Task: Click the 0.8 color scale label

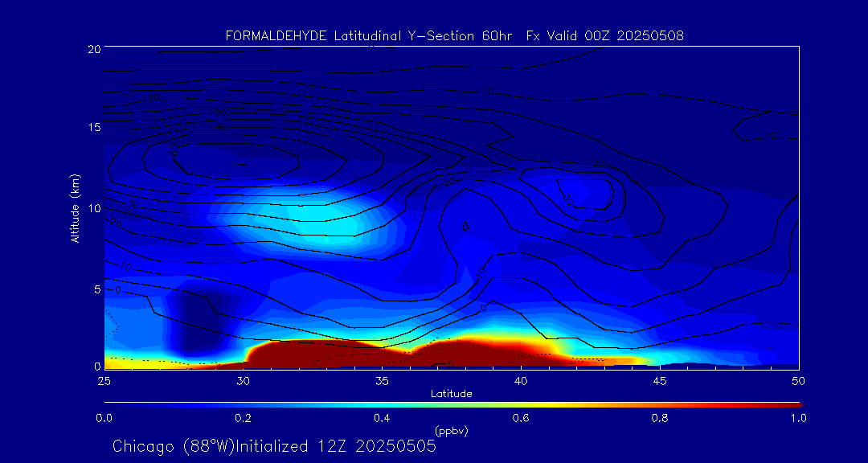Action: click(660, 418)
